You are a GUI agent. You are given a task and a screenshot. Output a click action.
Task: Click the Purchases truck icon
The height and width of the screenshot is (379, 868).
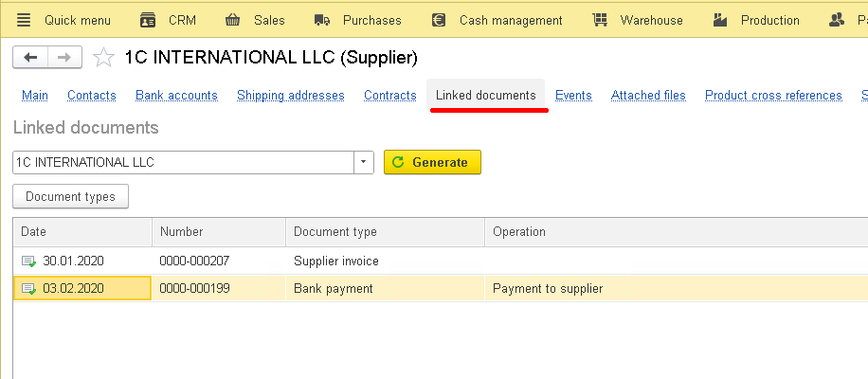coord(322,20)
